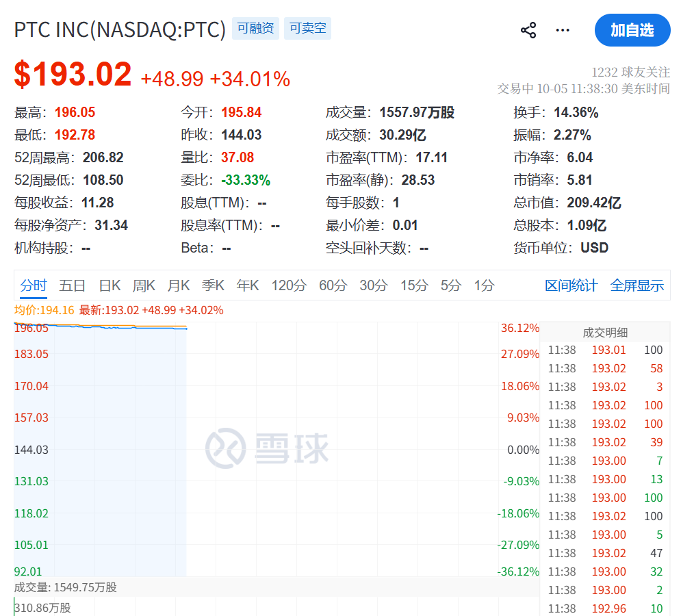Click the 最高 value 196.05
The image size is (694, 616).
(75, 112)
